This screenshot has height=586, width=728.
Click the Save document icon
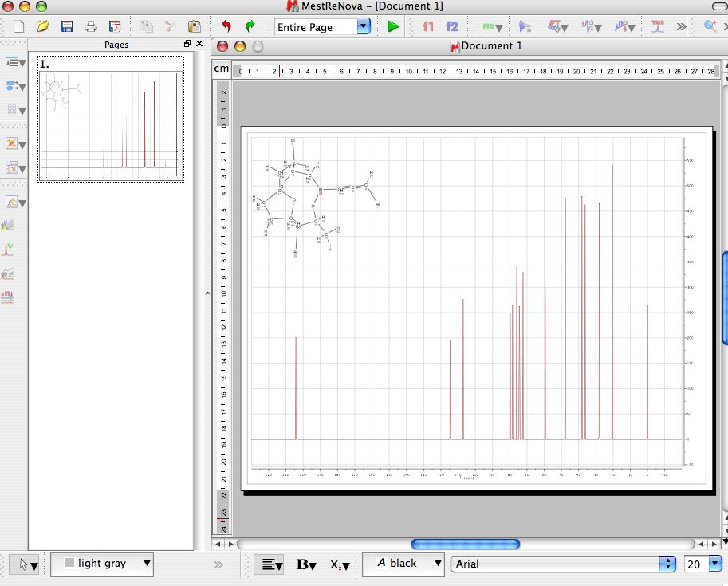click(x=66, y=26)
